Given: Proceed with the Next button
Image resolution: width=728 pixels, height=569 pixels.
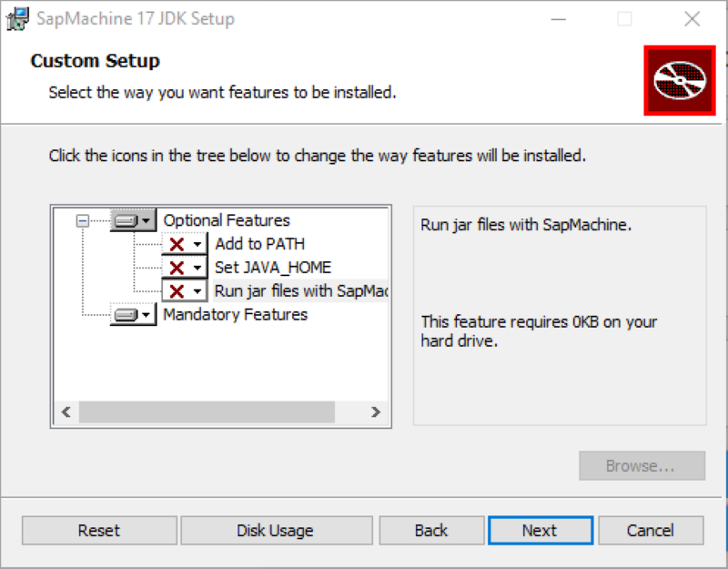Looking at the screenshot, I should [541, 531].
